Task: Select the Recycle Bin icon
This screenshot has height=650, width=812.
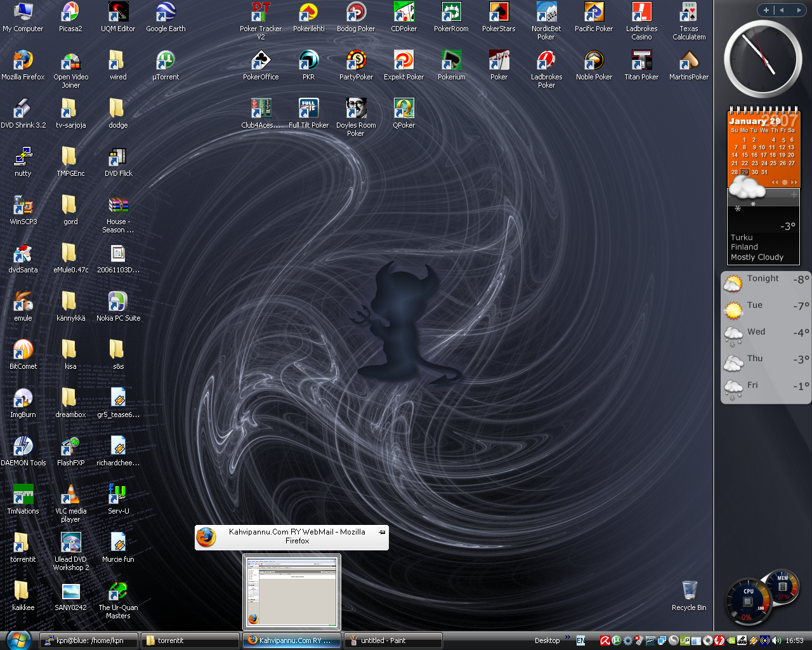Action: [689, 591]
